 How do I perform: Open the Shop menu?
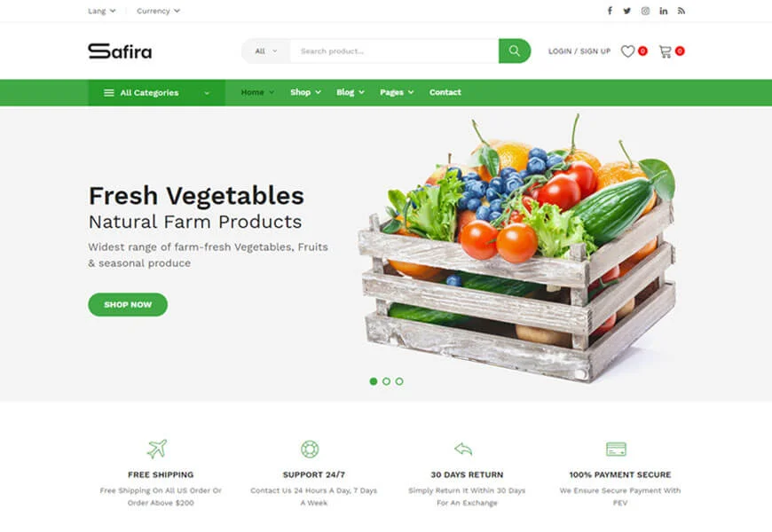pos(305,92)
